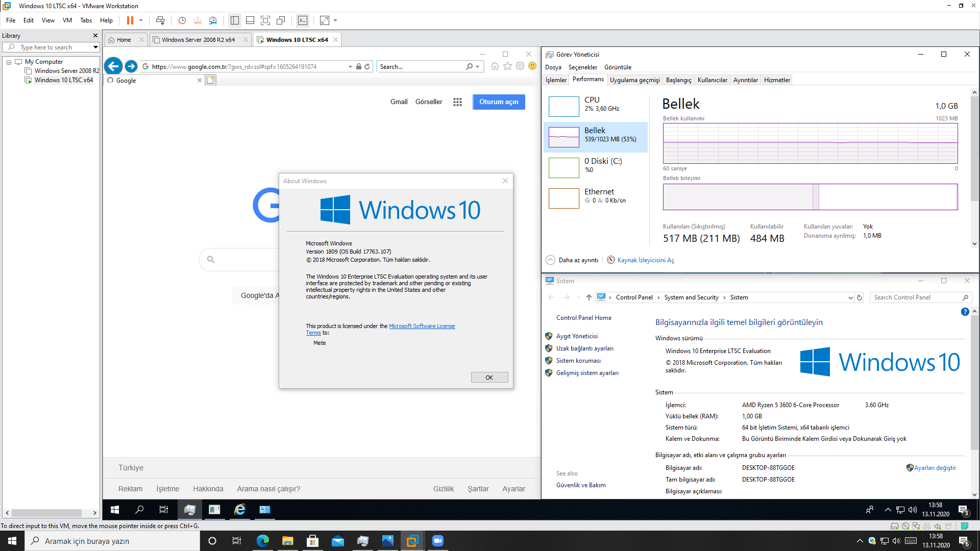Expand the library search dropdown arrow
The width and height of the screenshot is (980, 551).
tap(95, 47)
